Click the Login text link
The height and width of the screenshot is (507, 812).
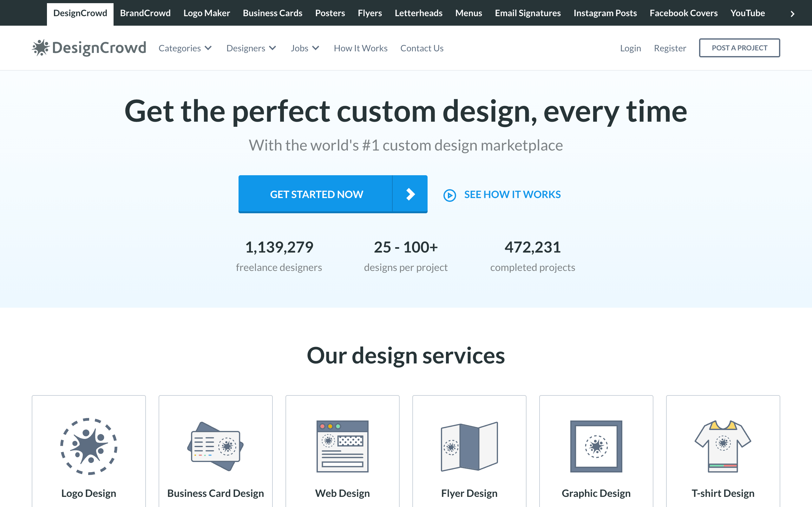tap(631, 47)
